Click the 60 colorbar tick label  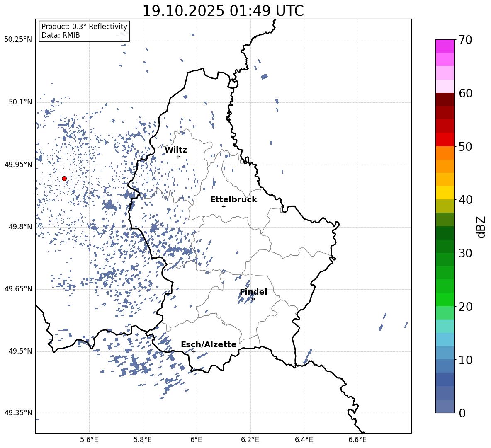[465, 93]
